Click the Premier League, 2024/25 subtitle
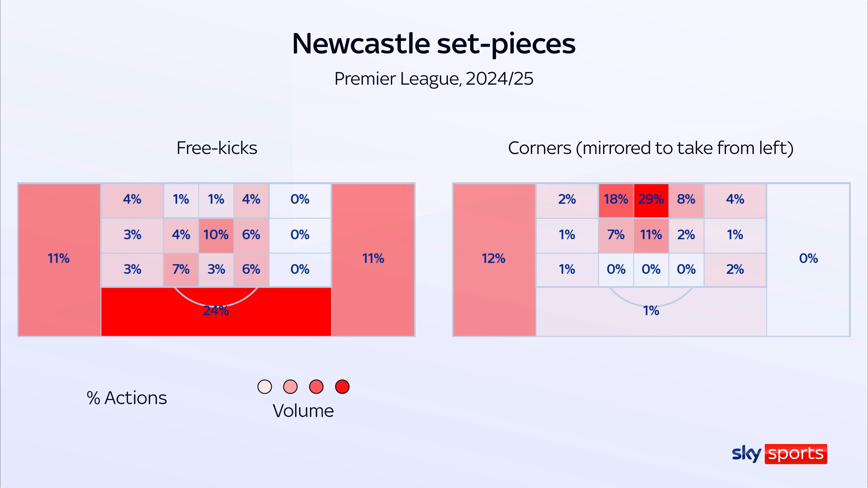 point(434,79)
